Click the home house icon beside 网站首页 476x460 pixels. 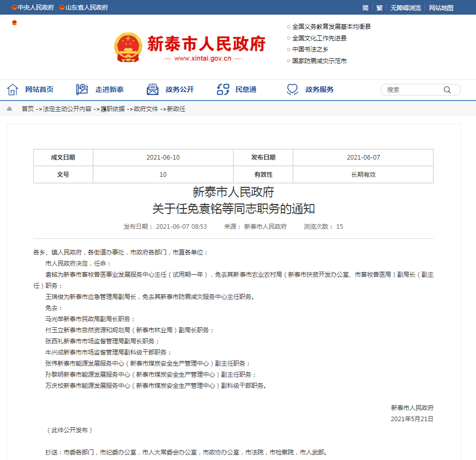click(13, 89)
